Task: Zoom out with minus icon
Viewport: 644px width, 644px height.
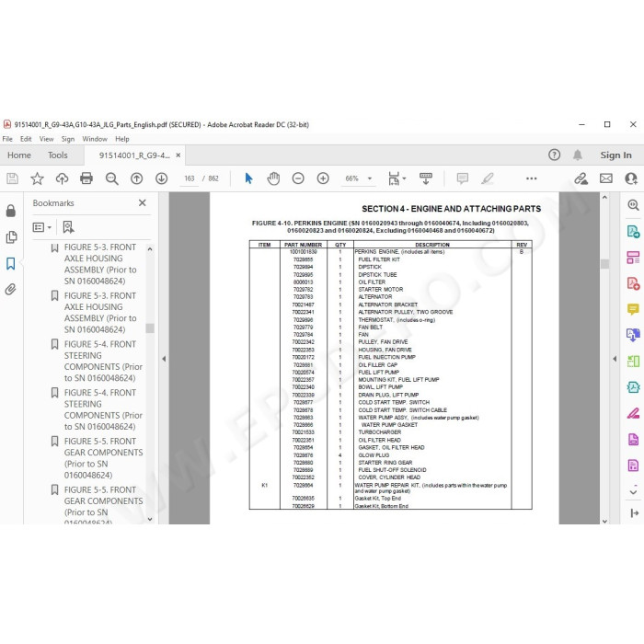Action: click(298, 178)
